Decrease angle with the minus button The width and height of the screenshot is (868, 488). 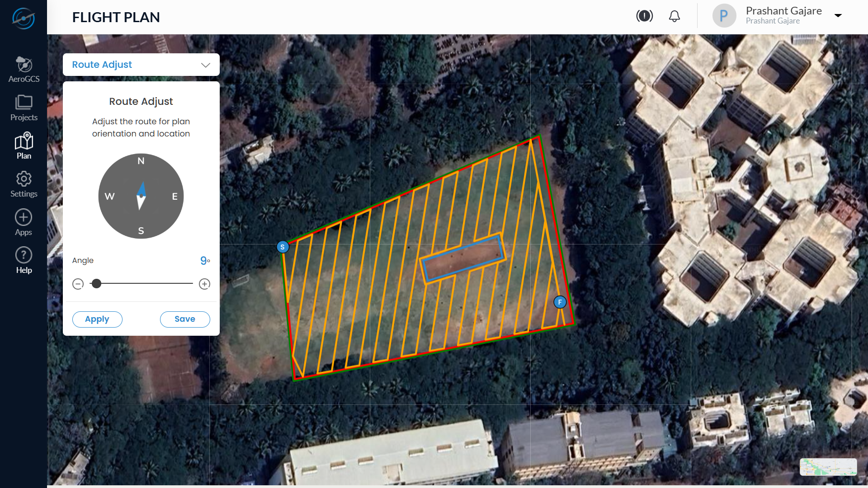(x=78, y=284)
